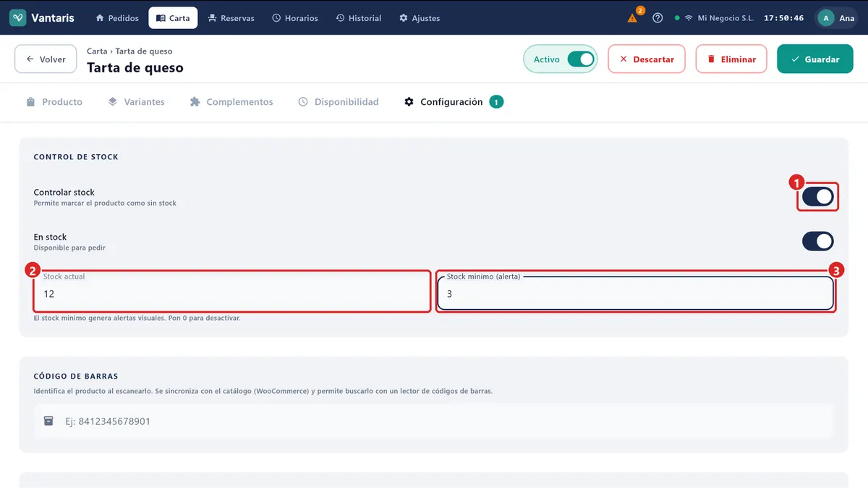Click the Volver back button
Viewport: 868px width, 501px height.
coord(46,59)
